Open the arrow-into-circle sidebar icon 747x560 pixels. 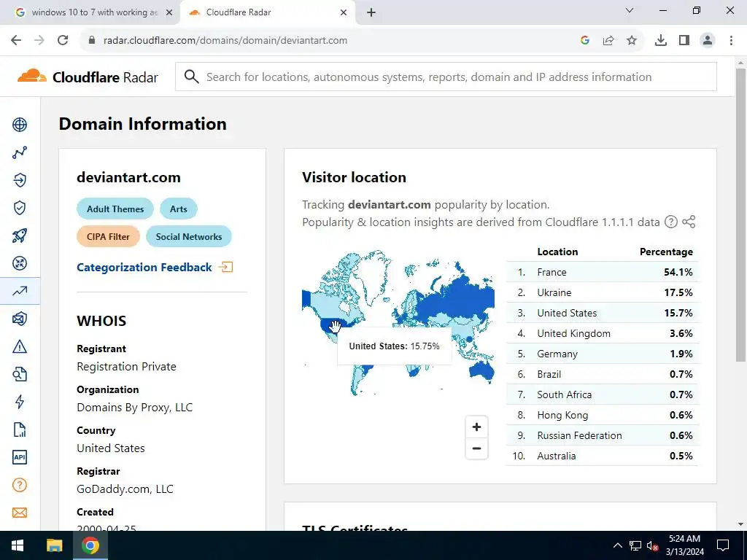20,180
